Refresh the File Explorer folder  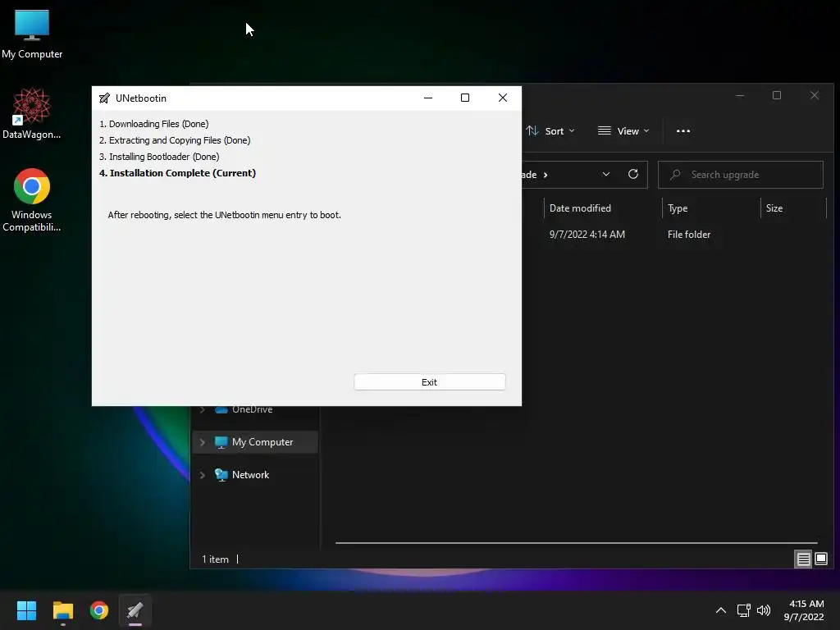[633, 174]
